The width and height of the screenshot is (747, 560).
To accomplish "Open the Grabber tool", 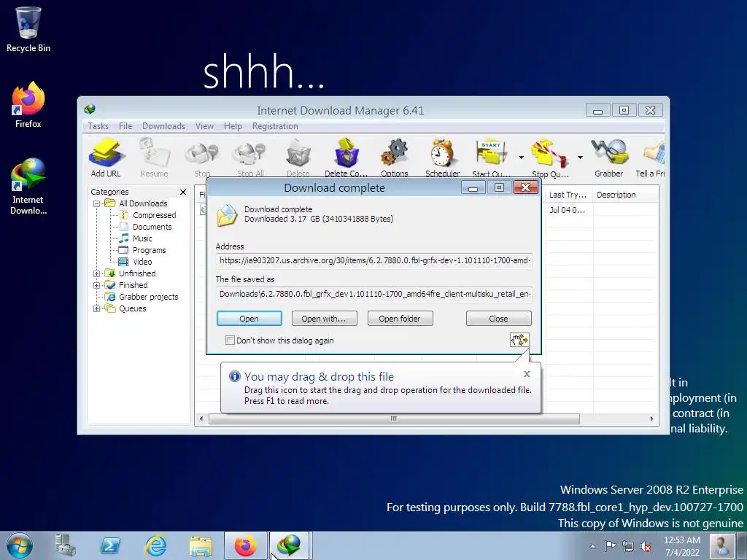I will pyautogui.click(x=609, y=157).
